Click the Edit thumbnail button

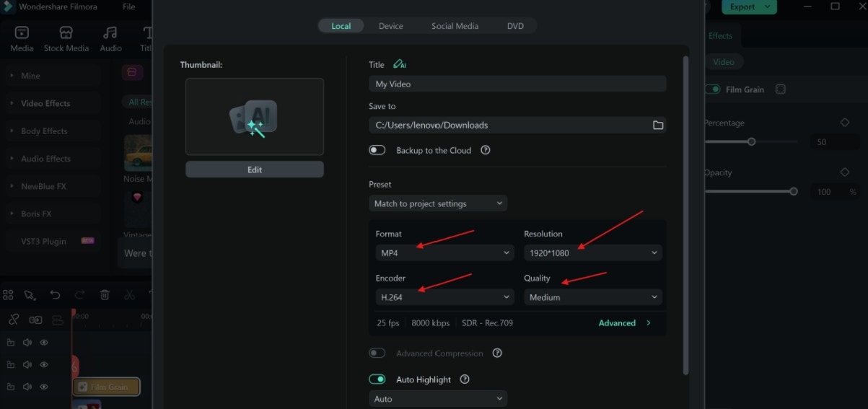tap(255, 170)
